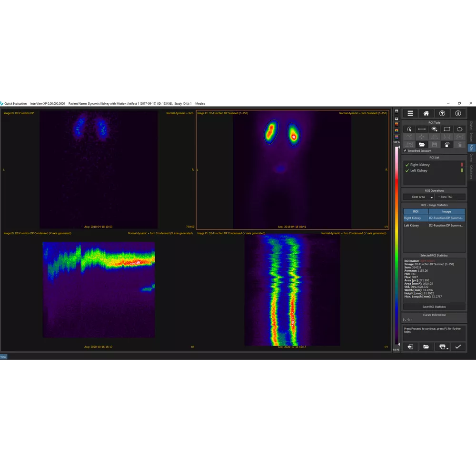Image resolution: width=476 pixels, height=476 pixels.
Task: Click Right Kidney red color swatch
Action: point(462,165)
